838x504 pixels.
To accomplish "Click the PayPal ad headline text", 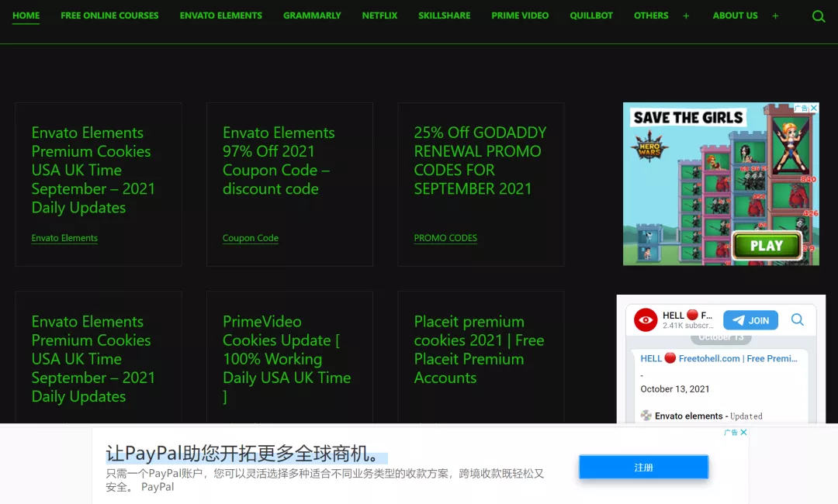I will point(241,454).
